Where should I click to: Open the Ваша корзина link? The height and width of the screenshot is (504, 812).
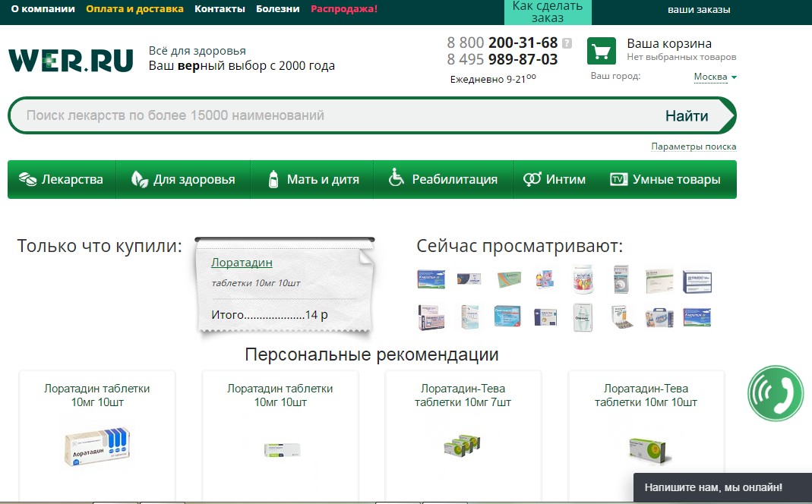(669, 43)
